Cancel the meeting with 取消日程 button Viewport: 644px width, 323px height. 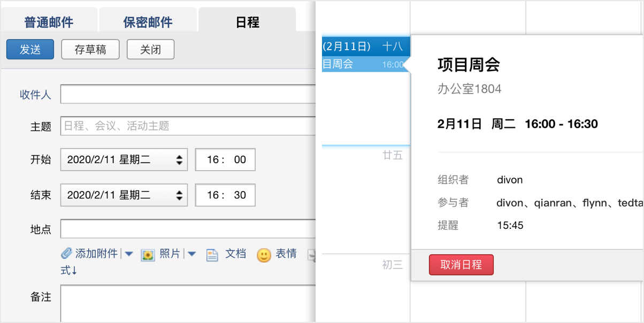pyautogui.click(x=461, y=264)
